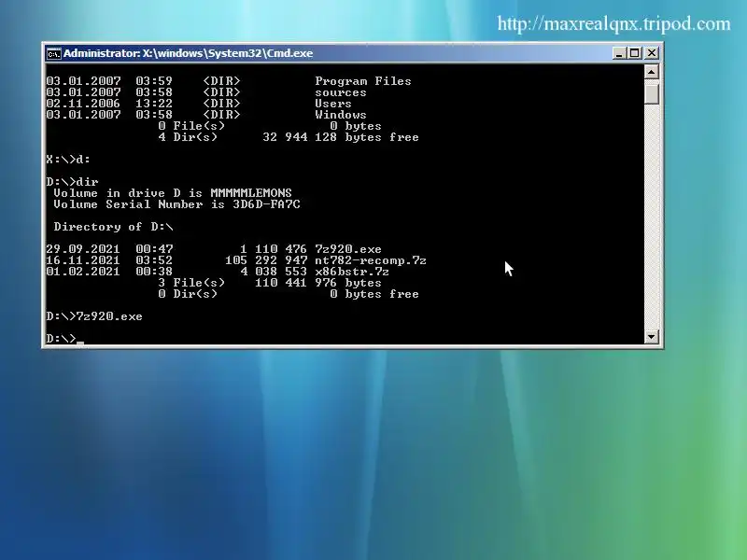
Task: Click the Windows directory entry
Action: [341, 115]
